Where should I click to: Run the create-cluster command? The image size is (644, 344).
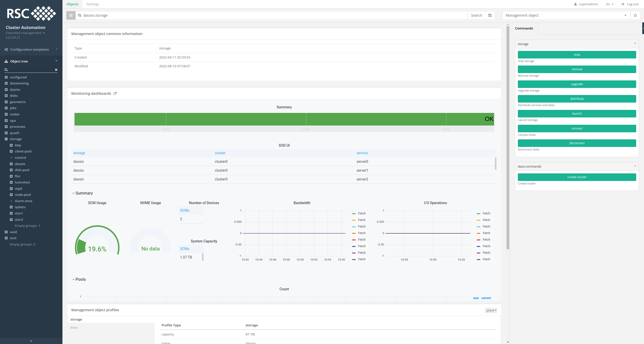tap(577, 177)
